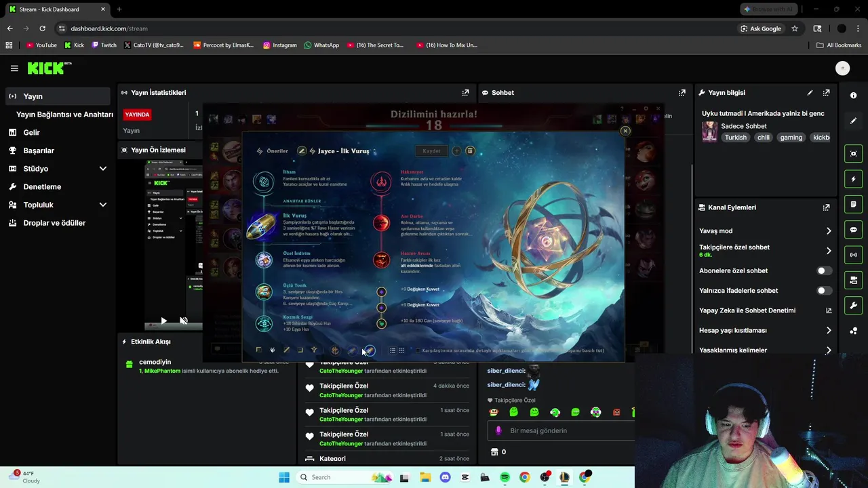The width and height of the screenshot is (868, 488).
Task: Click the gaming stream tag
Action: (x=791, y=138)
